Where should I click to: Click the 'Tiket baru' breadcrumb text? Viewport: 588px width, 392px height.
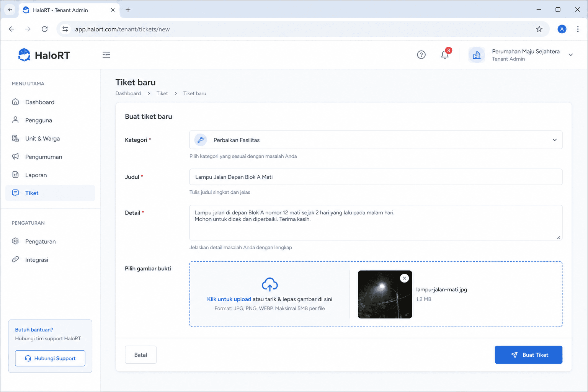pyautogui.click(x=194, y=93)
